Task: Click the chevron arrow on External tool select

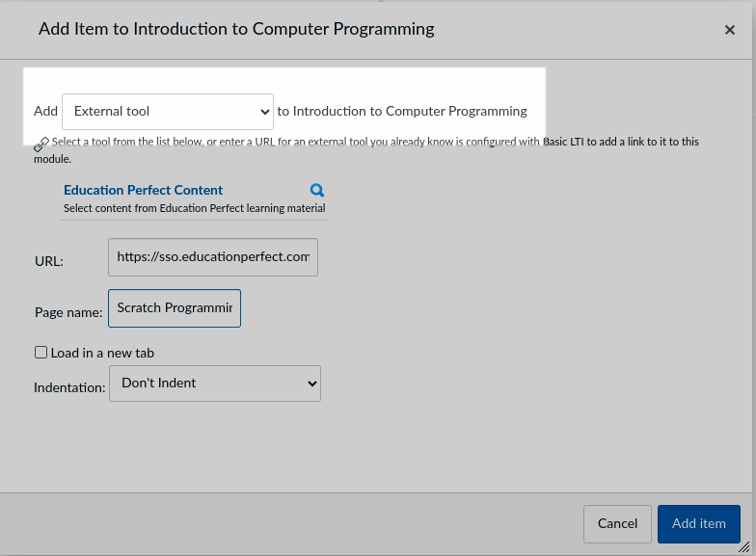Action: [264, 112]
